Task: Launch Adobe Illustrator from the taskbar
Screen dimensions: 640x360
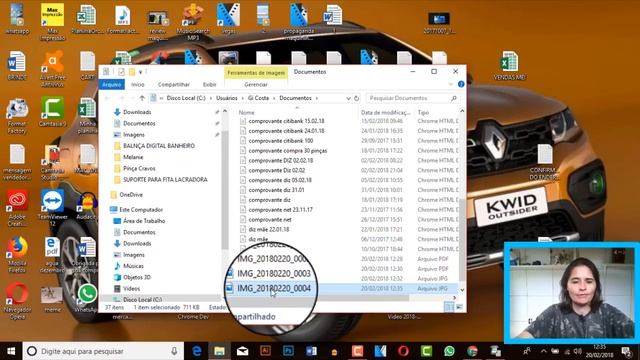Action: click(265, 351)
